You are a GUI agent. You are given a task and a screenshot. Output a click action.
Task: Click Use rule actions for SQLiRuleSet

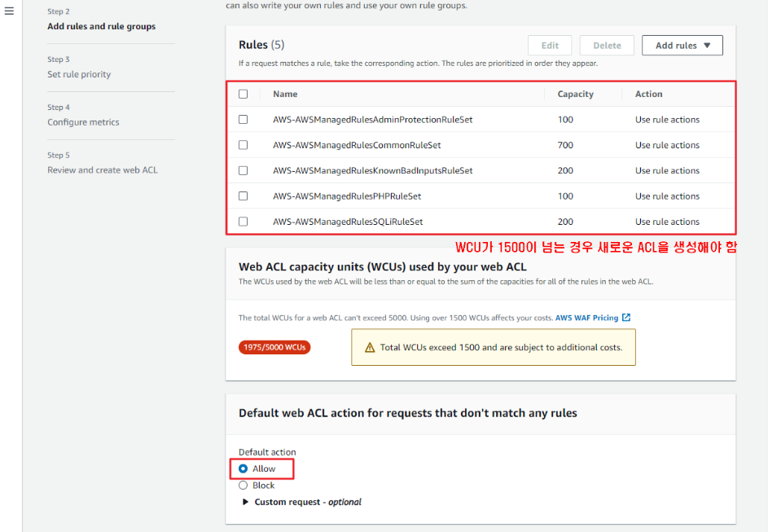click(667, 222)
